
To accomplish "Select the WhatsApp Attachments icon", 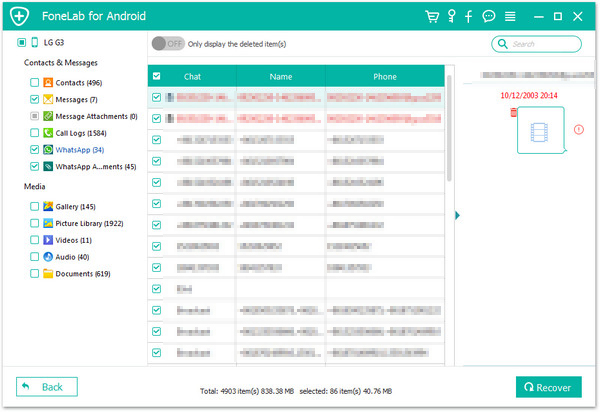I will [x=48, y=166].
